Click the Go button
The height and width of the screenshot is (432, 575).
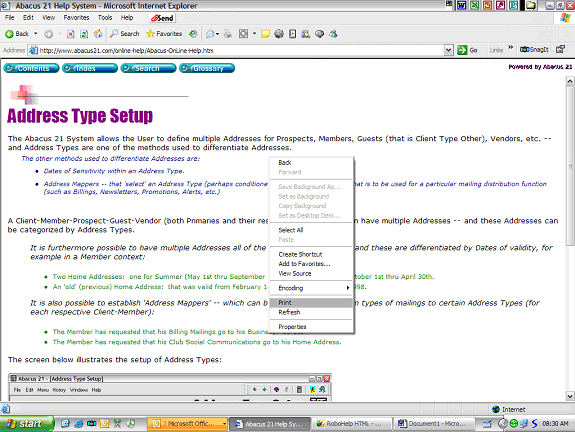coord(468,50)
